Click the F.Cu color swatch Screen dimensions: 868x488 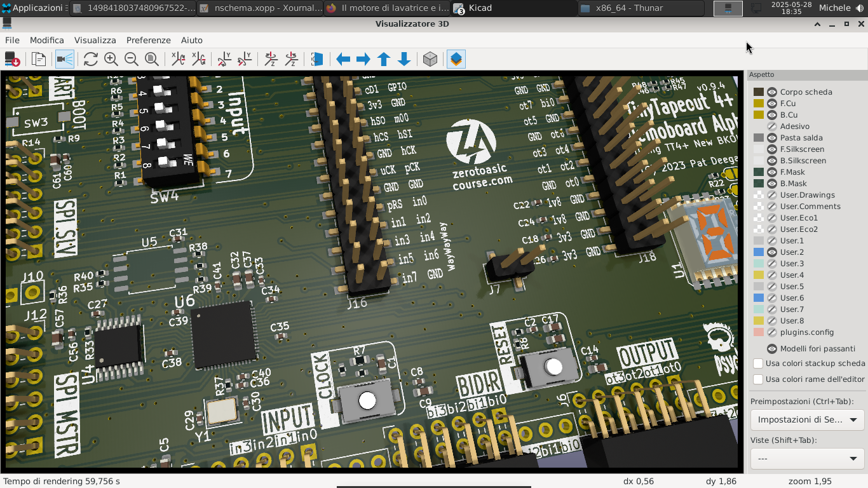point(758,104)
